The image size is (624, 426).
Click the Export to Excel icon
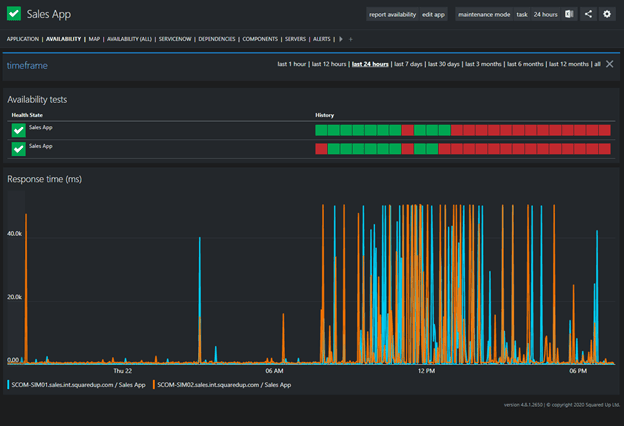pos(569,15)
